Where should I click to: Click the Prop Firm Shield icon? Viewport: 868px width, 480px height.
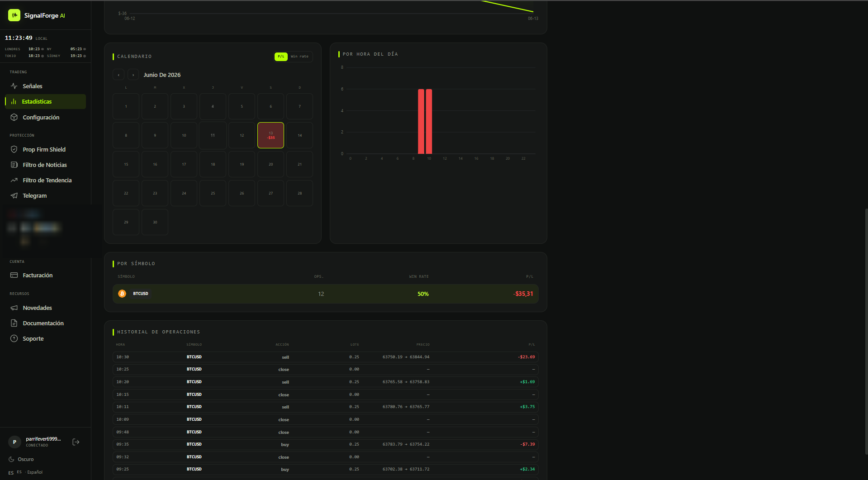14,149
